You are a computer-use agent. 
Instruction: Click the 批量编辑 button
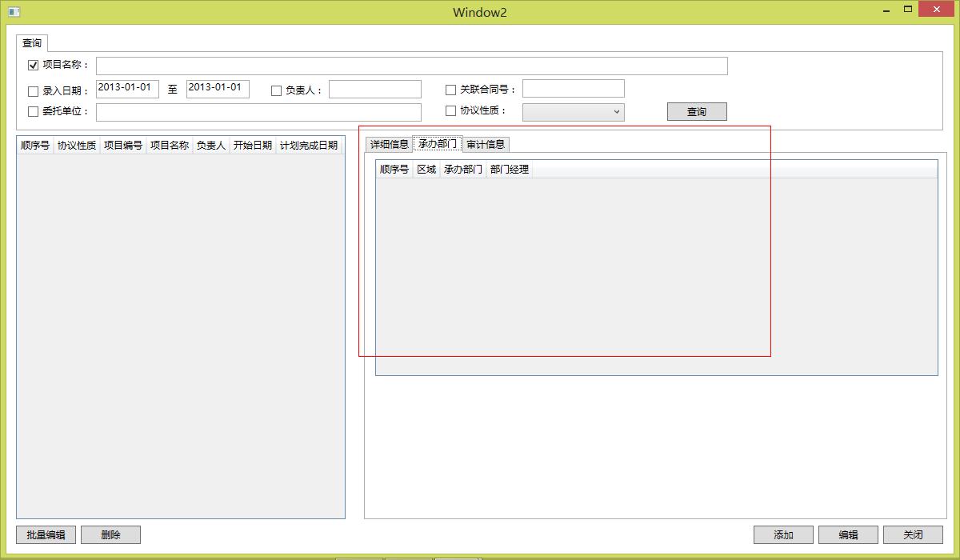pos(46,535)
